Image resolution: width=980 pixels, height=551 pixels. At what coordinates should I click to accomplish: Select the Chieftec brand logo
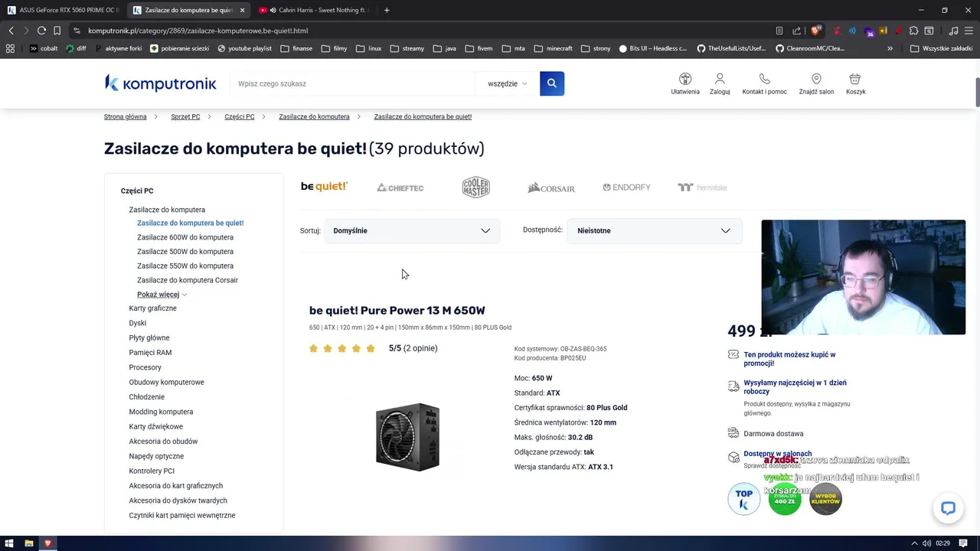click(x=400, y=187)
